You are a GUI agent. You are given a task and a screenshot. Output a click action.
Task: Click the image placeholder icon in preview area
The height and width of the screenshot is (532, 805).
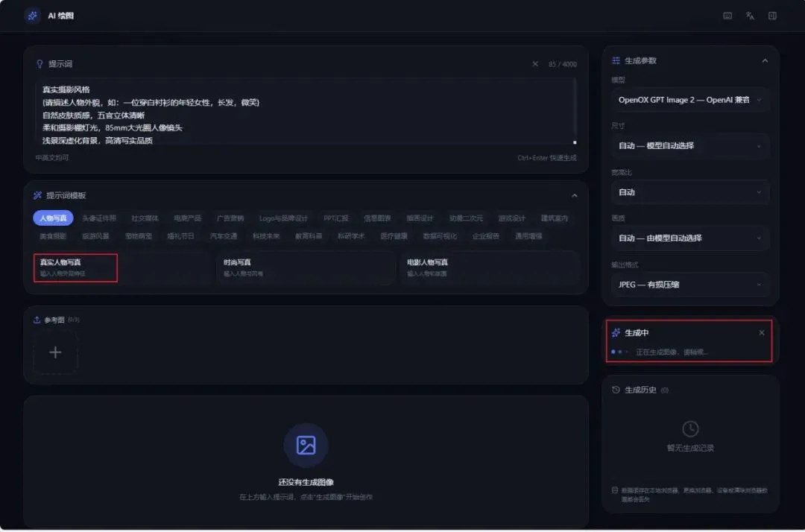(x=306, y=445)
